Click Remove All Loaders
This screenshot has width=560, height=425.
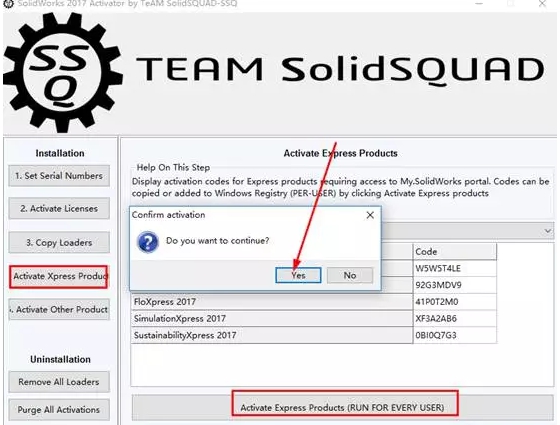click(59, 382)
